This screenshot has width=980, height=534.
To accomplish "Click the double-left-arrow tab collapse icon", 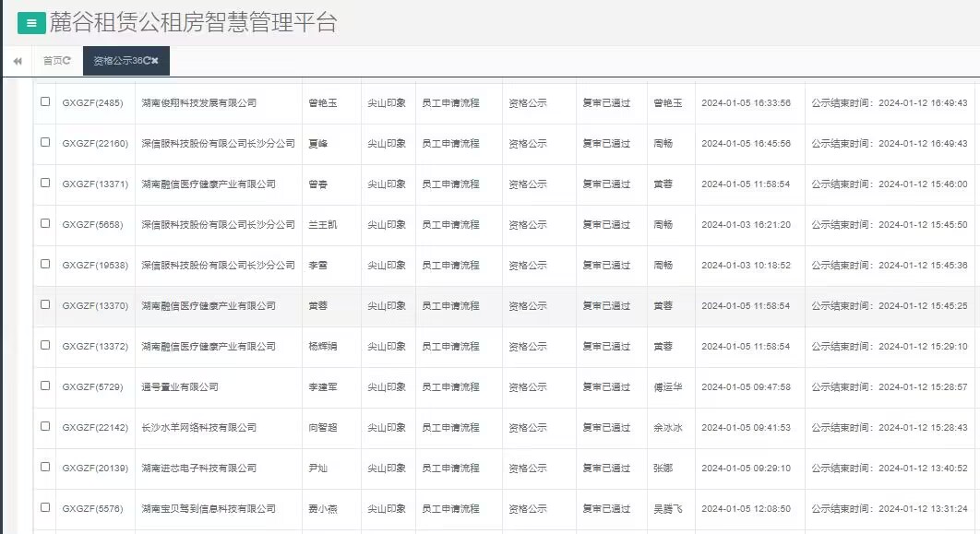I will (x=17, y=61).
